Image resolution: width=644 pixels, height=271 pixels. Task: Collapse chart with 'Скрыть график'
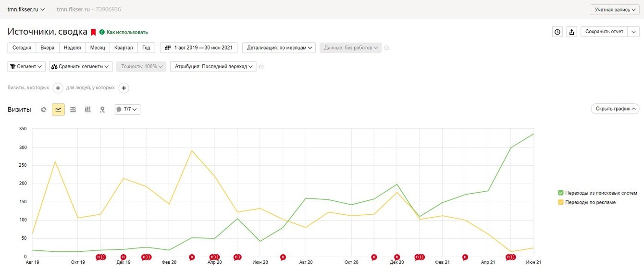coord(615,109)
